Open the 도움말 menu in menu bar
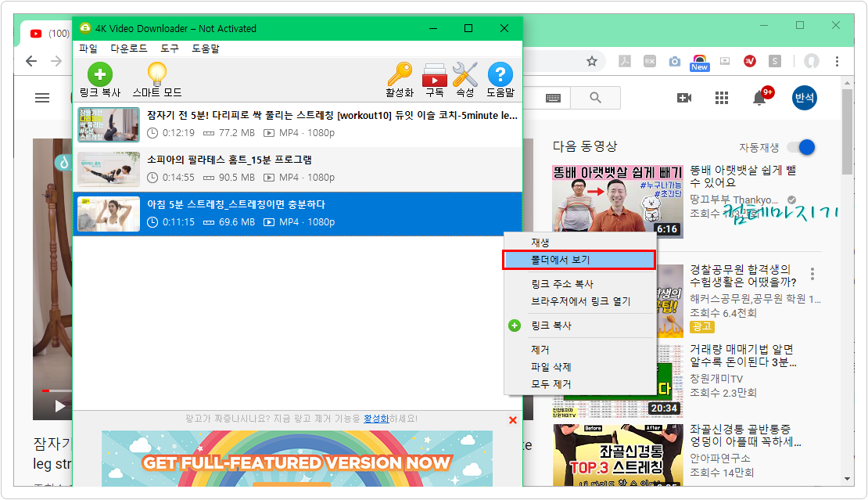Viewport: 868px width, 500px height. pos(206,49)
